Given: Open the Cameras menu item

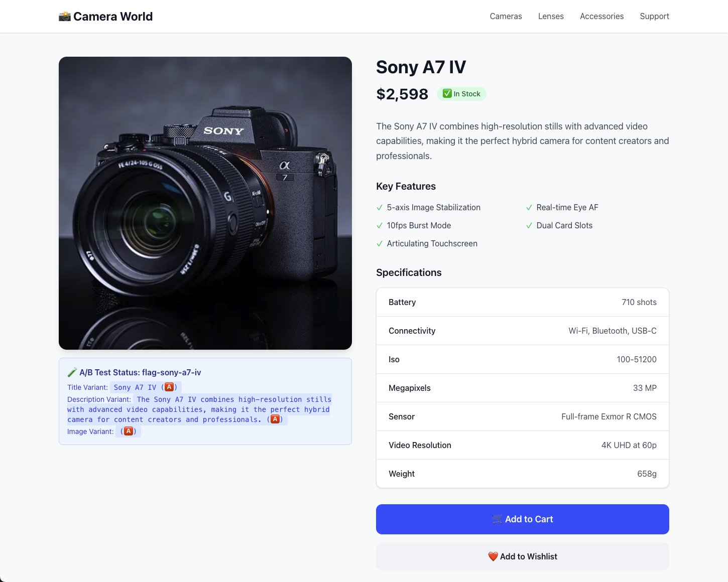Looking at the screenshot, I should [x=506, y=17].
